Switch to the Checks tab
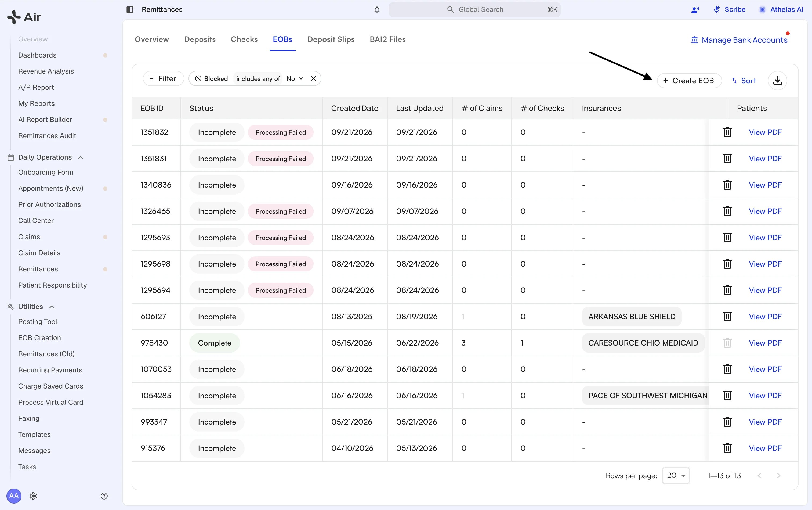Viewport: 812px width, 510px height. [x=244, y=39]
